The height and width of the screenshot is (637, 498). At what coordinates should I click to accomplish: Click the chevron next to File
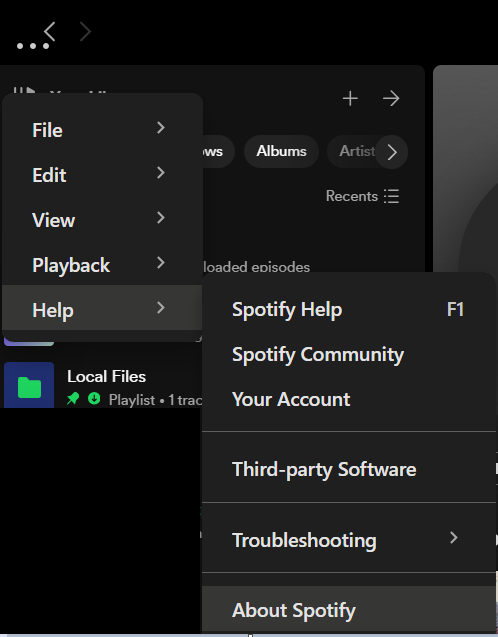(x=161, y=128)
